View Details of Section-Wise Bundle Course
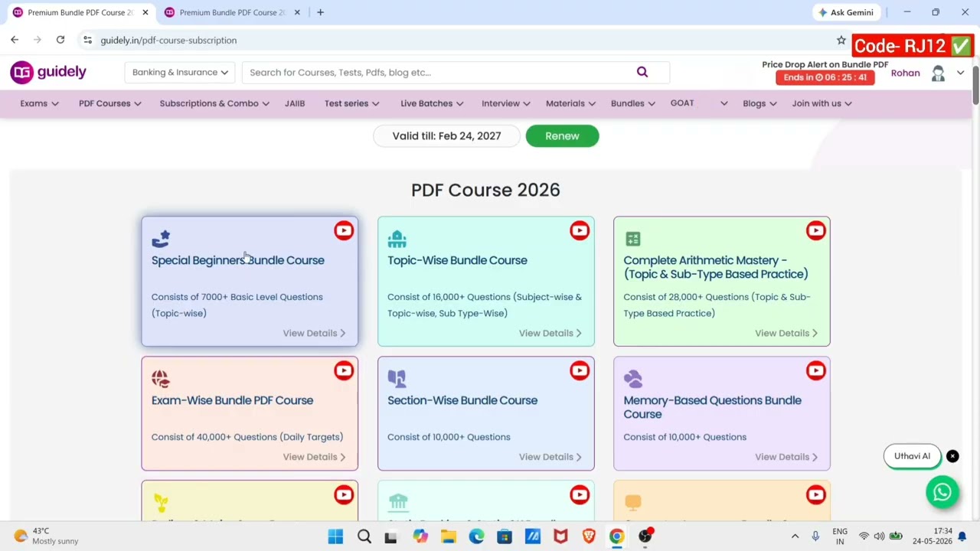This screenshot has width=980, height=551. click(x=550, y=457)
